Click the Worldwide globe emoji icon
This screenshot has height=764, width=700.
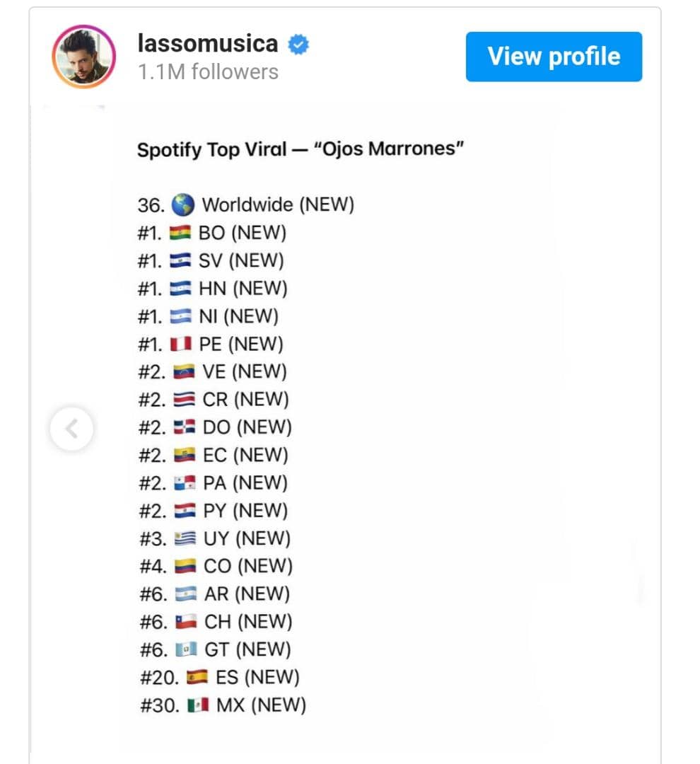(182, 204)
